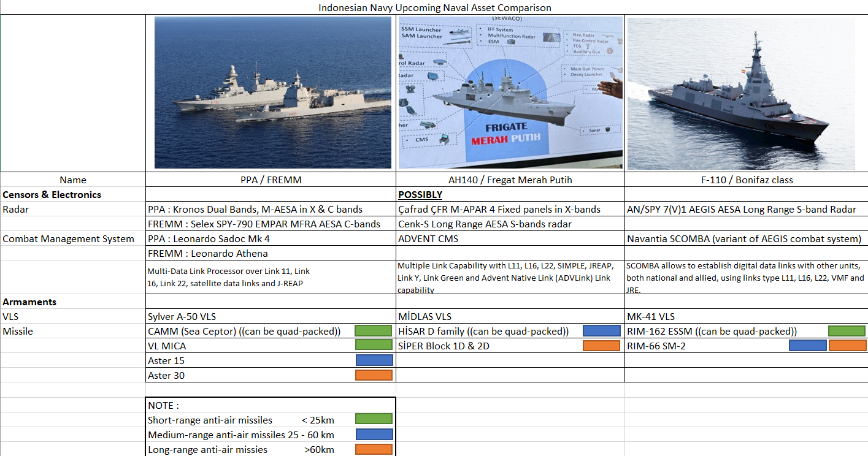This screenshot has height=456, width=868.
Task: Click green swatch next to CAMM (Sea Ceptor)
Action: (x=374, y=331)
